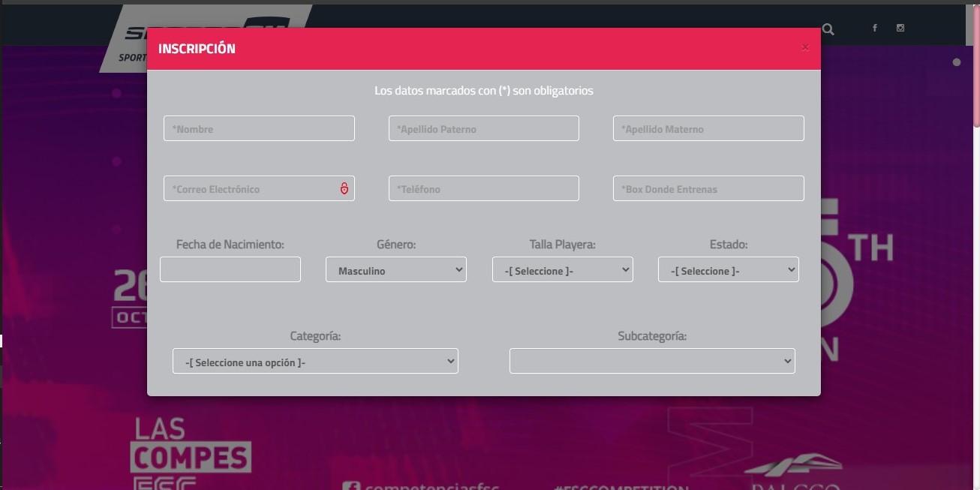Click the Box Donde Entrenas field
This screenshot has width=980, height=490.
708,189
